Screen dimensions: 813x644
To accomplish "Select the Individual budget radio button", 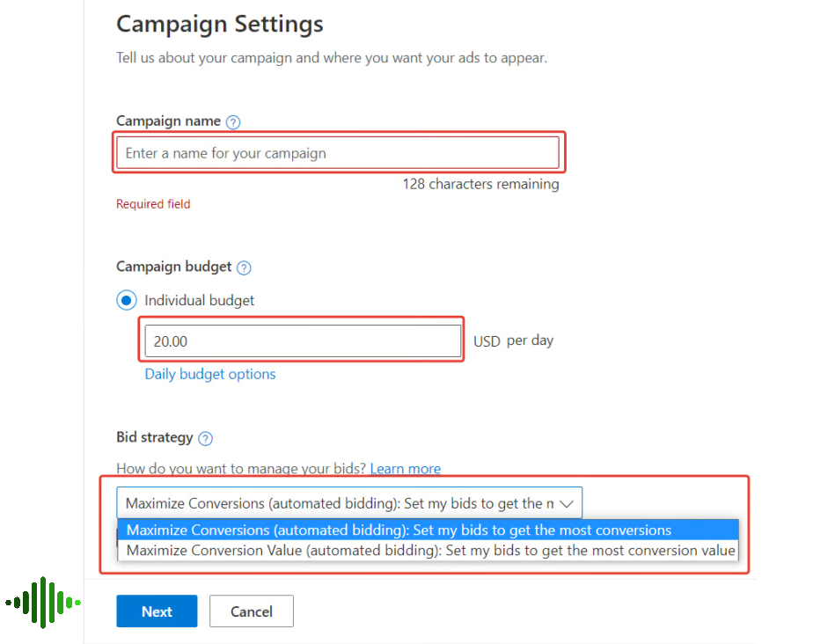I will coord(126,299).
